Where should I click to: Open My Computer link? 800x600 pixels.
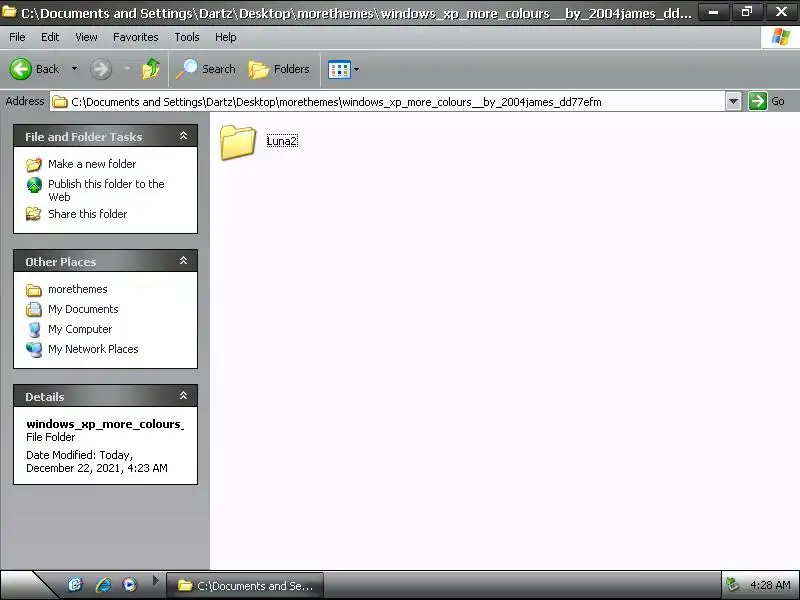80,329
